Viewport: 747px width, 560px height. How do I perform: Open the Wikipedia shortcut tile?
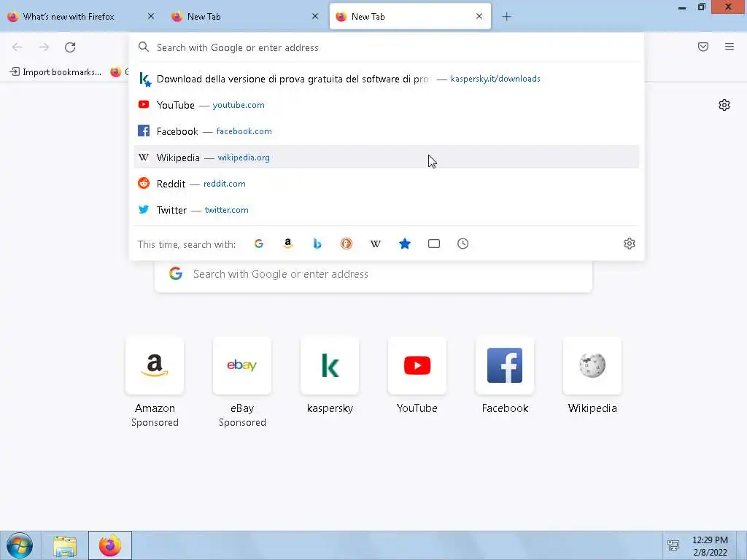pos(592,366)
